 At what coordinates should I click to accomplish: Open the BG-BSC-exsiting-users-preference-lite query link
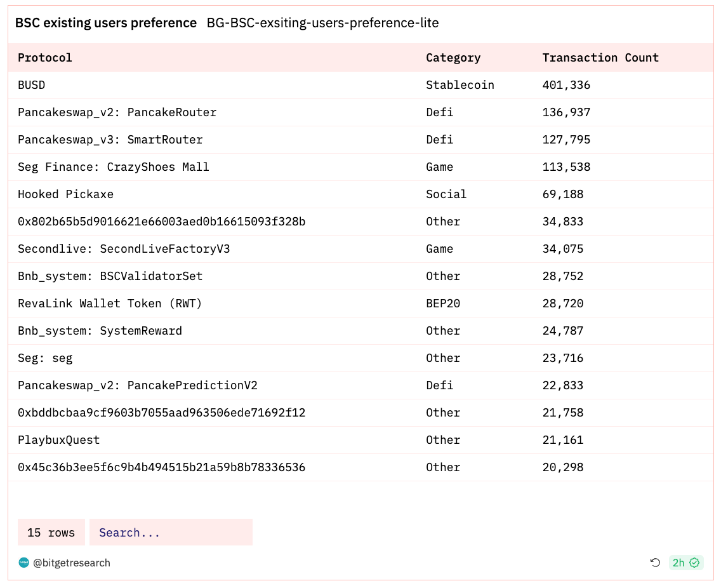point(322,23)
